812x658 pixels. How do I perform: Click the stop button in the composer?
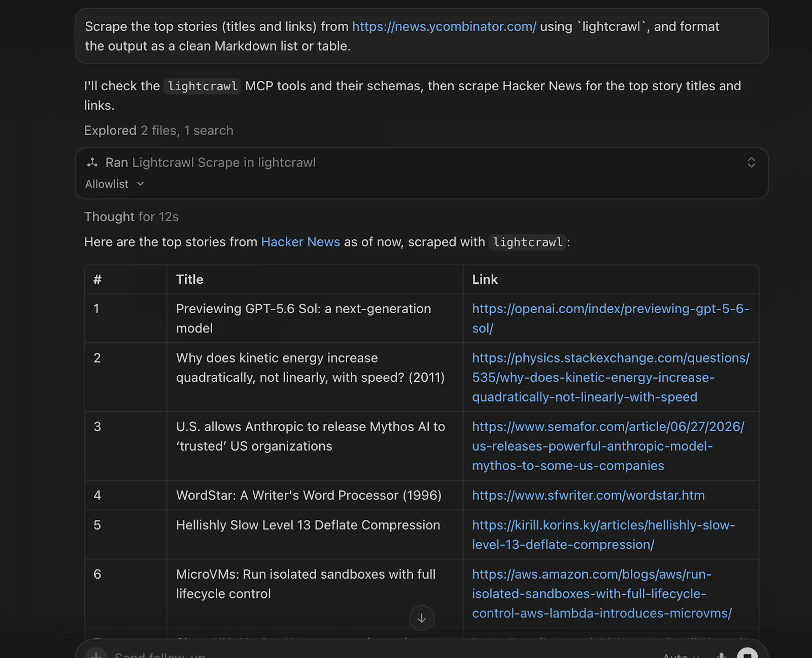(x=748, y=654)
